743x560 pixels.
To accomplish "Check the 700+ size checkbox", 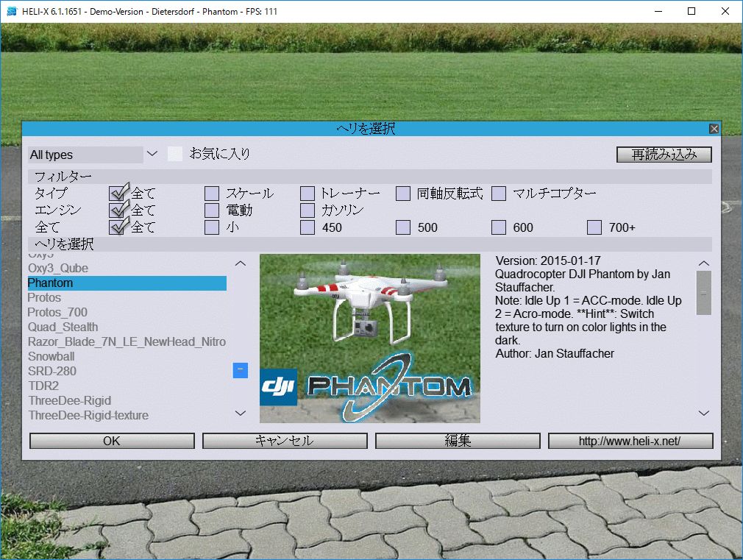I will 594,227.
